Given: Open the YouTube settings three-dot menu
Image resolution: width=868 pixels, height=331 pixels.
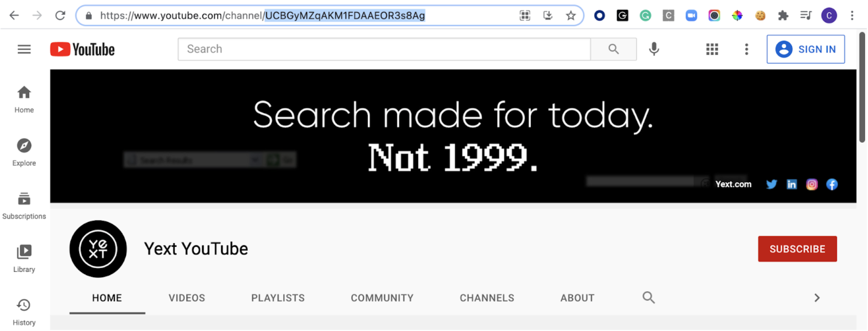Looking at the screenshot, I should pyautogui.click(x=746, y=49).
